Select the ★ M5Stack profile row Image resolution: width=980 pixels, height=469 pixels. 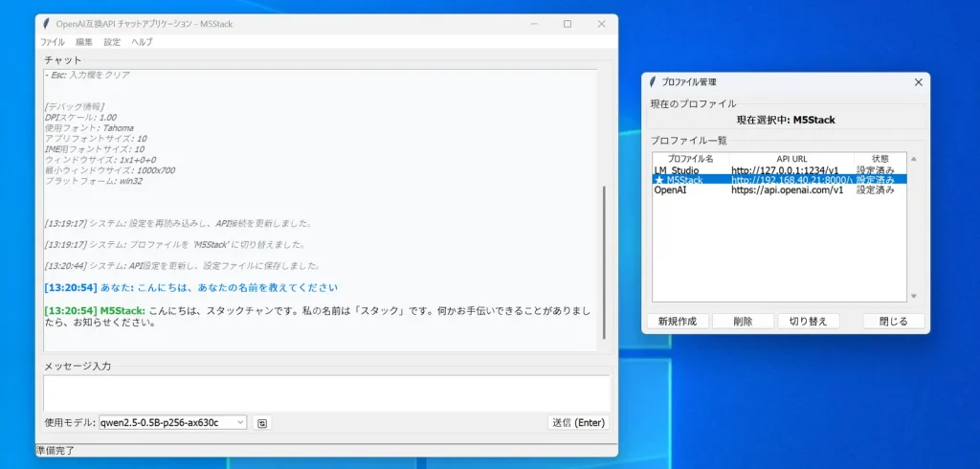[x=779, y=180]
